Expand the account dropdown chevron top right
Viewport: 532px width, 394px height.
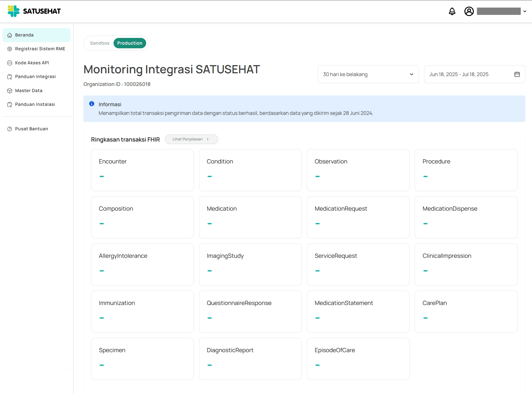[525, 11]
